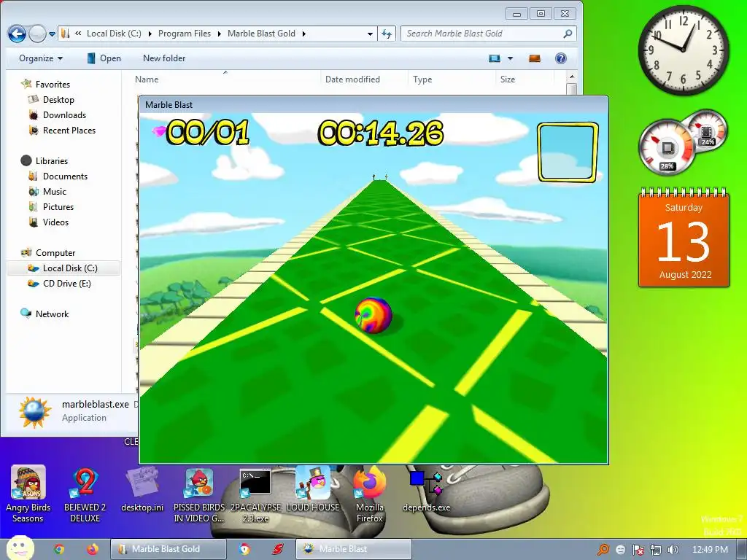Sort by the Name column header
Image resolution: width=747 pixels, height=560 pixels.
tap(225, 79)
